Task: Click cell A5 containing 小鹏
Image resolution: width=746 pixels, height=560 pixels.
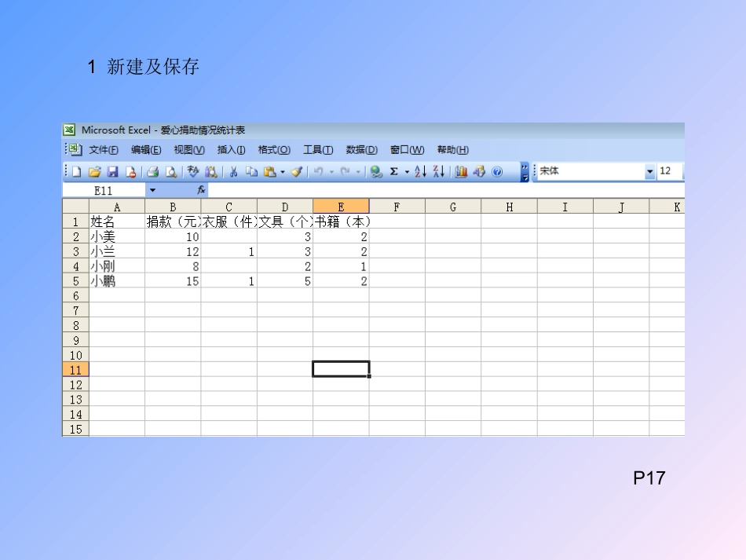Action: pyautogui.click(x=117, y=280)
